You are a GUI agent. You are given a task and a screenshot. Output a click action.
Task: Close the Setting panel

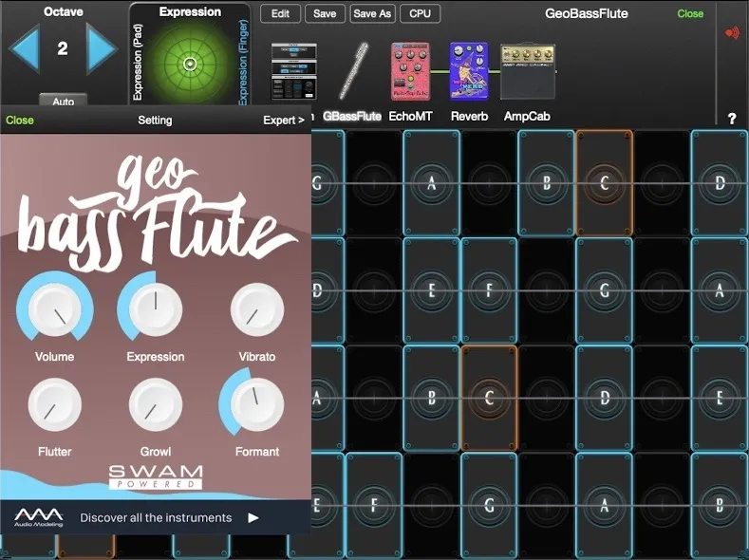(x=20, y=120)
